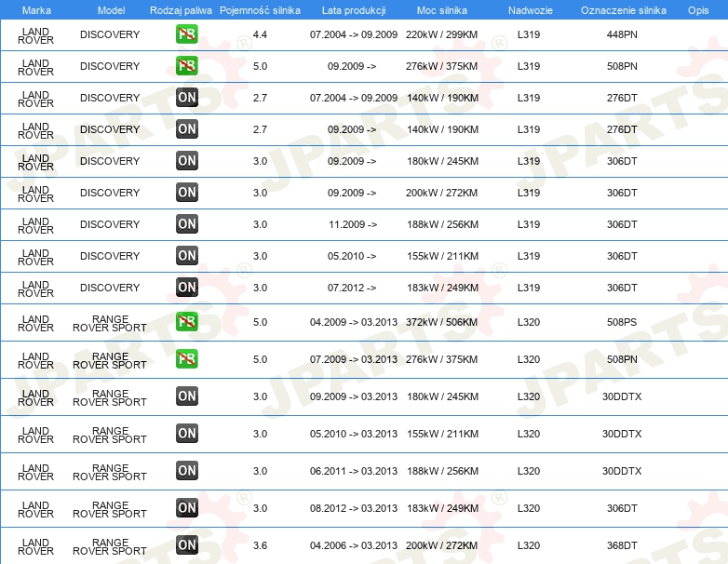Click petrol fuel icon in 448PN row
The width and height of the screenshot is (728, 564).
(186, 34)
